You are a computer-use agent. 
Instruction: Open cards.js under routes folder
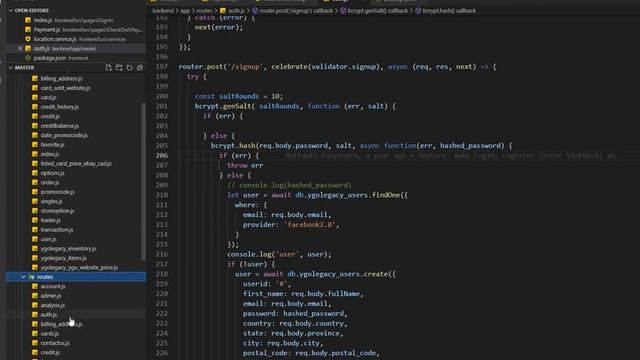click(49, 333)
